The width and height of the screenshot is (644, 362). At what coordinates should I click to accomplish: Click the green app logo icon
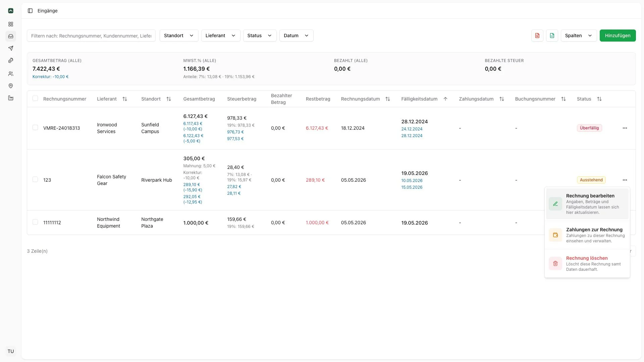tap(11, 11)
